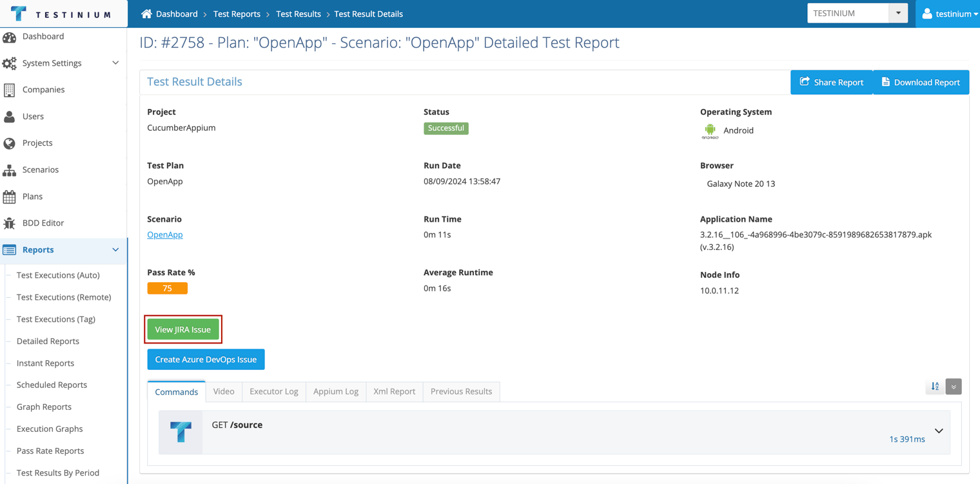Open the OpenApp scenario link

[x=165, y=235]
